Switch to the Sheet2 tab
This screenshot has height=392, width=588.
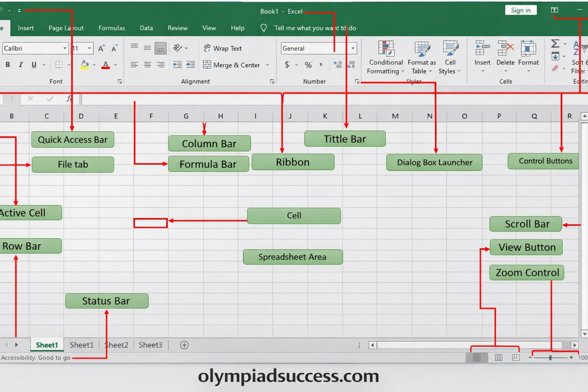coord(116,345)
